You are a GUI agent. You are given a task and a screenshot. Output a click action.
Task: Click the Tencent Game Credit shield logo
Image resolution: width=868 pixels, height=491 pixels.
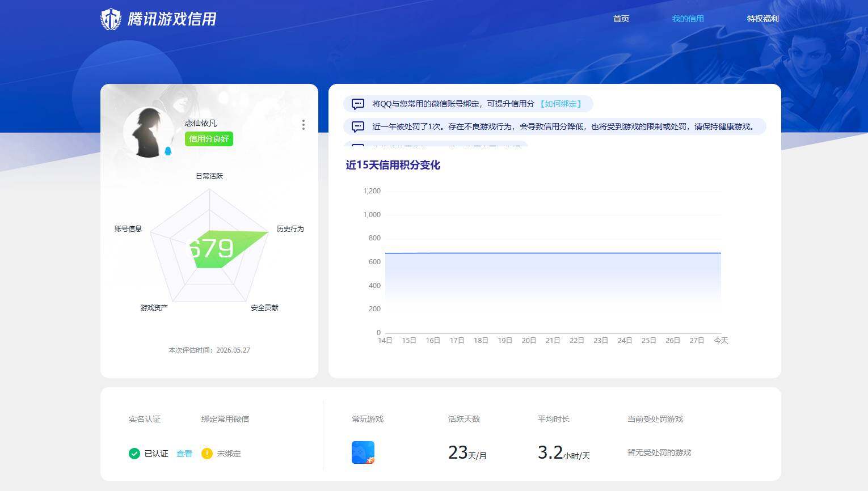tap(111, 19)
